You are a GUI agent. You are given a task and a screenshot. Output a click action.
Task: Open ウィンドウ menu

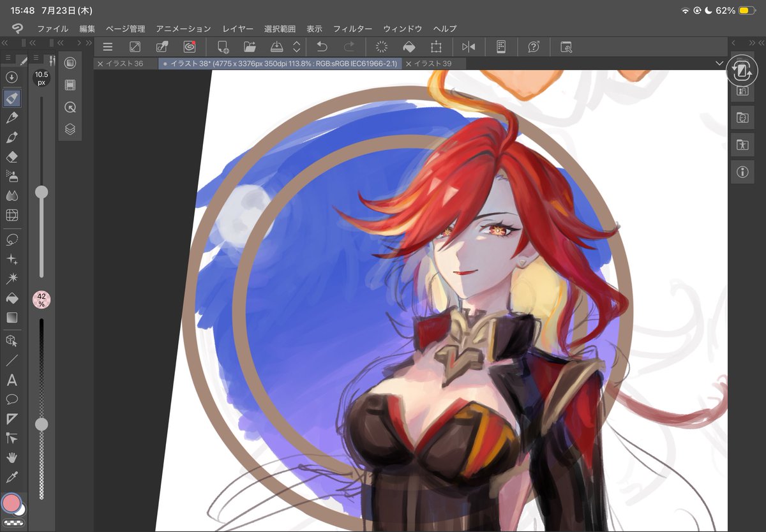[x=403, y=29]
